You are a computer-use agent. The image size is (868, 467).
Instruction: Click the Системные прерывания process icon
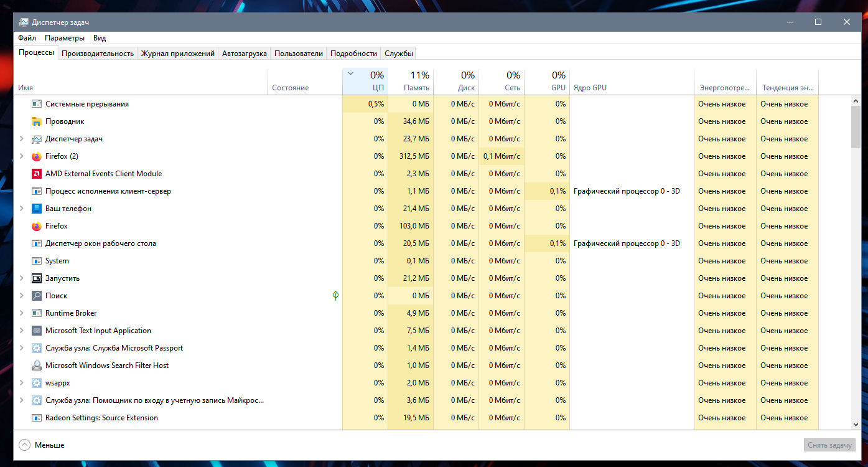(x=36, y=104)
